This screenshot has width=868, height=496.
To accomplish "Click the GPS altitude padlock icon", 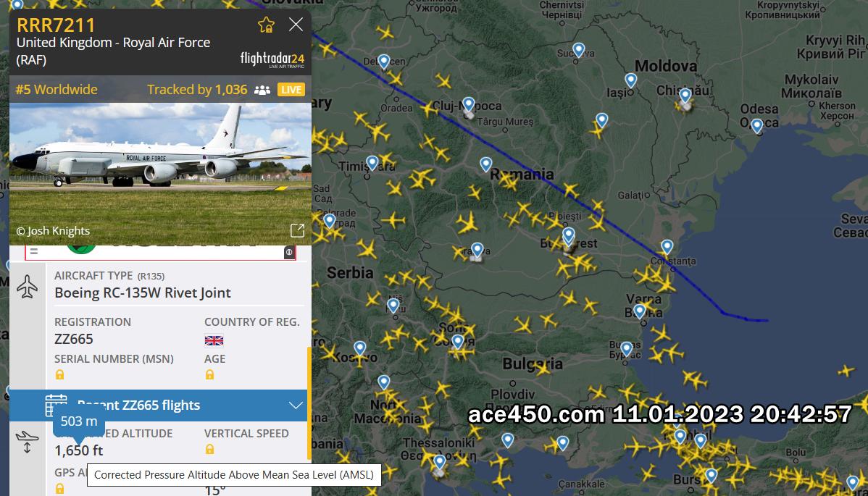I will [x=60, y=489].
